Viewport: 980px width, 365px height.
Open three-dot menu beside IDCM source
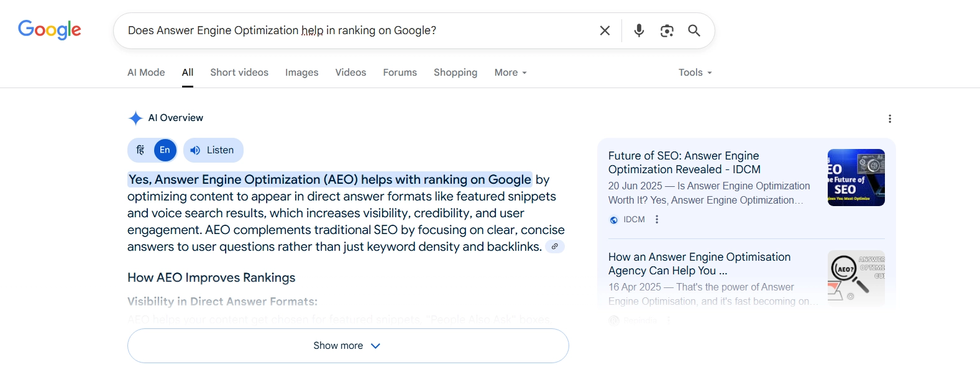pos(657,219)
